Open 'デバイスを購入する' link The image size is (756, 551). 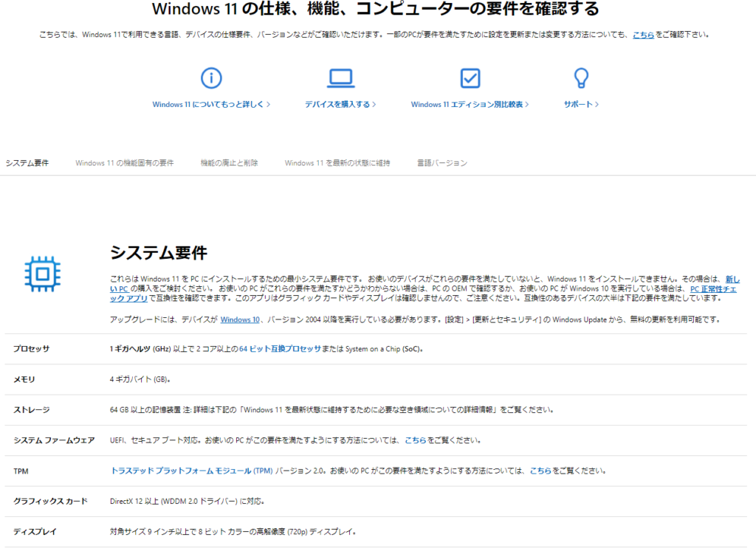[x=340, y=104]
